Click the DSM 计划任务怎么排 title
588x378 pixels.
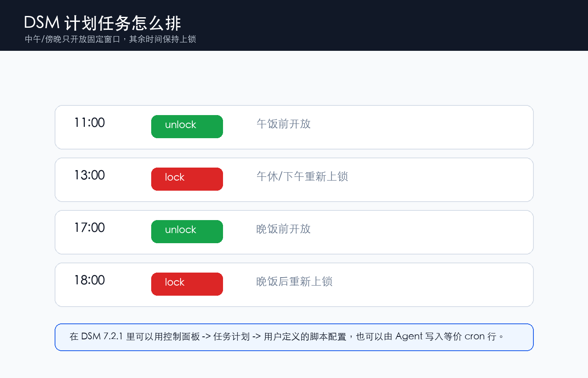pos(102,23)
